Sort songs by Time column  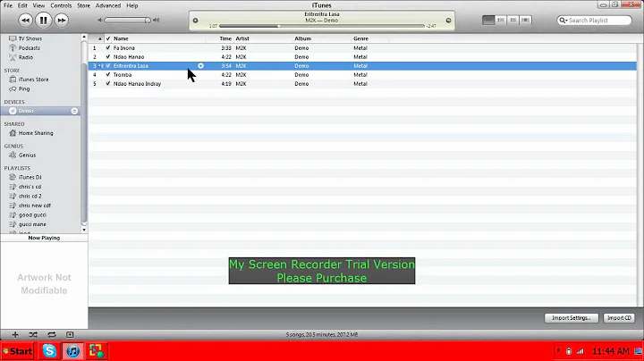click(225, 38)
